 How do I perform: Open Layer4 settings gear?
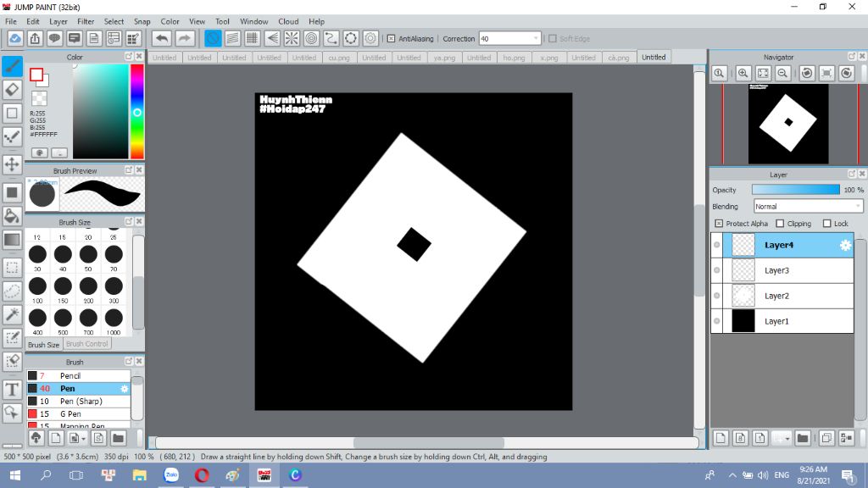845,245
